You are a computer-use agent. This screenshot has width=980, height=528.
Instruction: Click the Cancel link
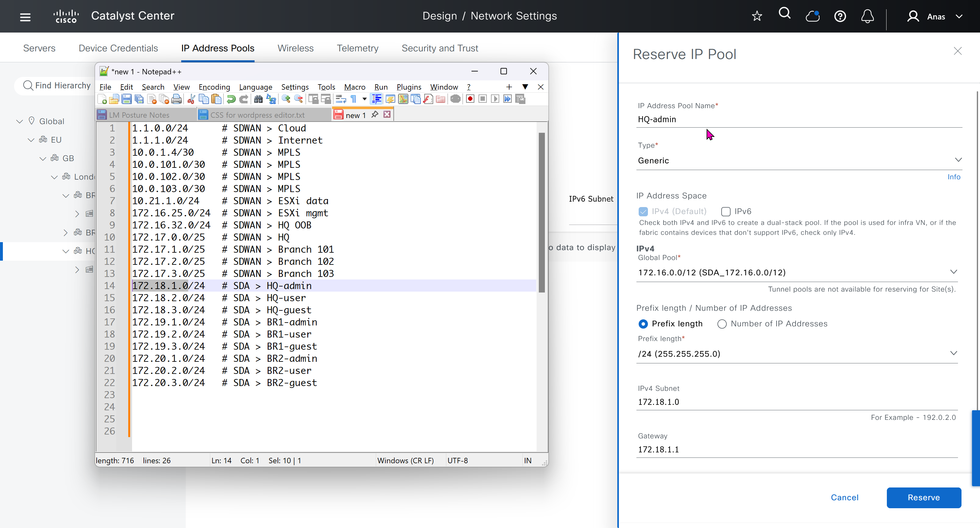(844, 498)
